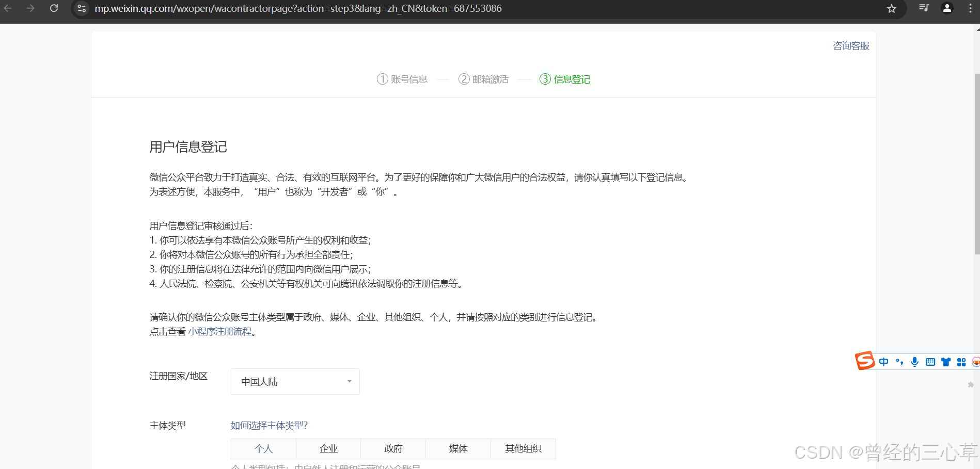Click the page vertical scrollbar thumb
Viewport: 980px width, 469px height.
[977, 164]
